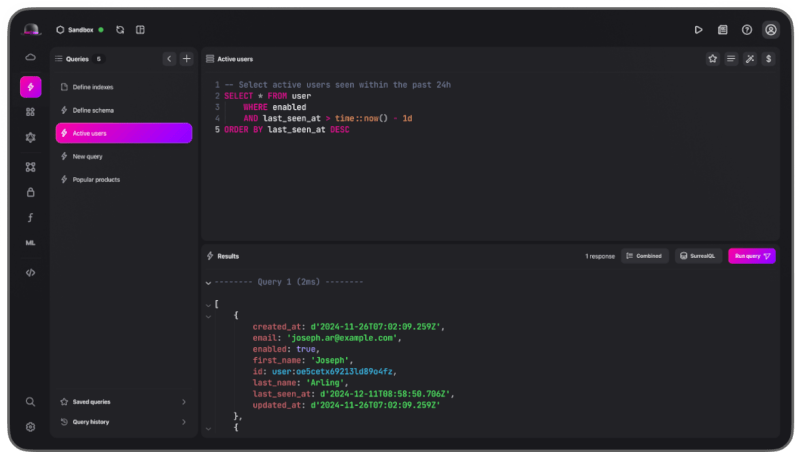This screenshot has height=452, width=800.
Task: Open the Cloud view in sidebar
Action: pyautogui.click(x=31, y=59)
